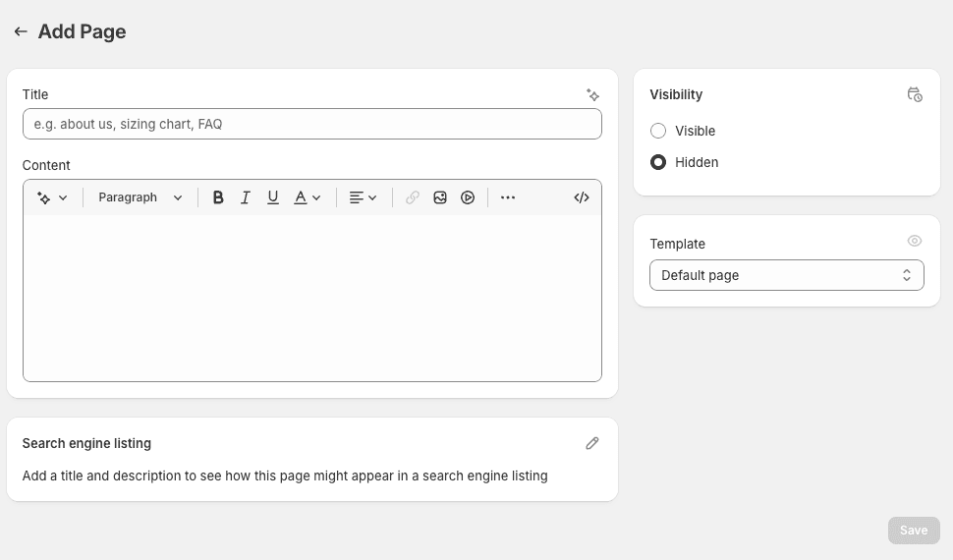Click the Save button
This screenshot has width=953, height=560.
click(x=914, y=531)
